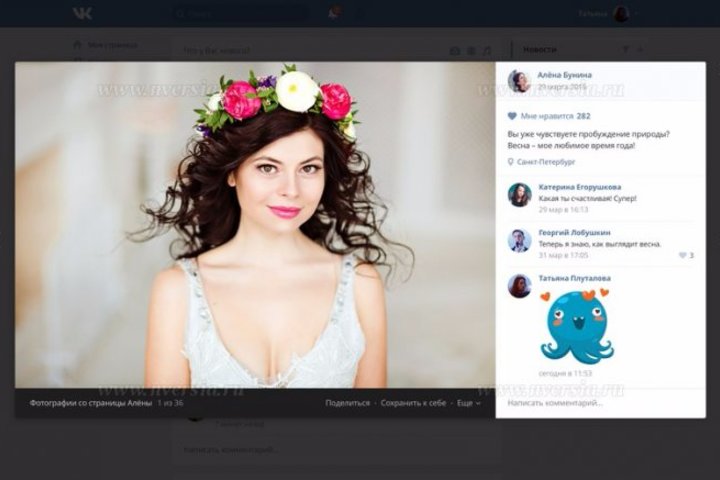The height and width of the screenshot is (480, 720).
Task: Focus the Написать комментарий input field
Action: pos(600,403)
